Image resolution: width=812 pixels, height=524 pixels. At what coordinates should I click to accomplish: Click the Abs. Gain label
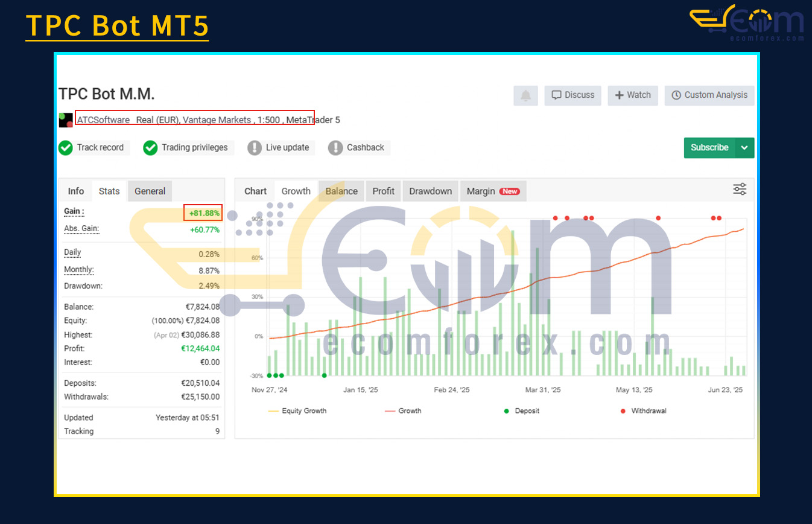81,229
